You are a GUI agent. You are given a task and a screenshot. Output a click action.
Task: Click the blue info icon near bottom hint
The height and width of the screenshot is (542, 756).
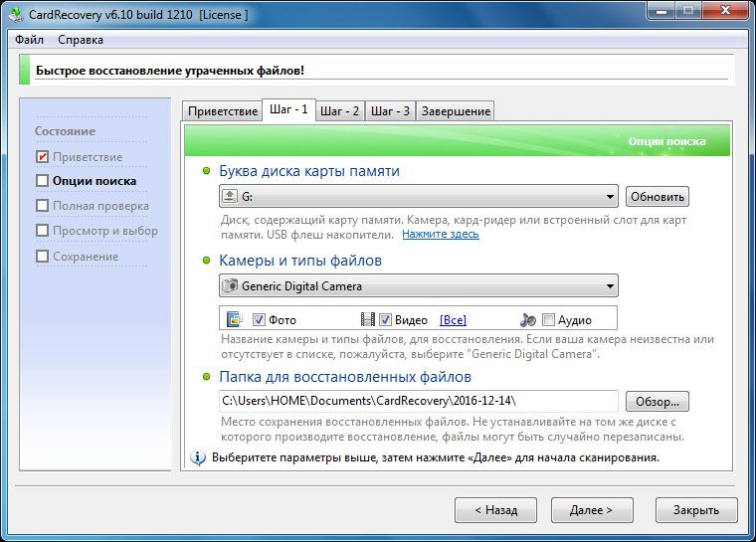click(198, 457)
